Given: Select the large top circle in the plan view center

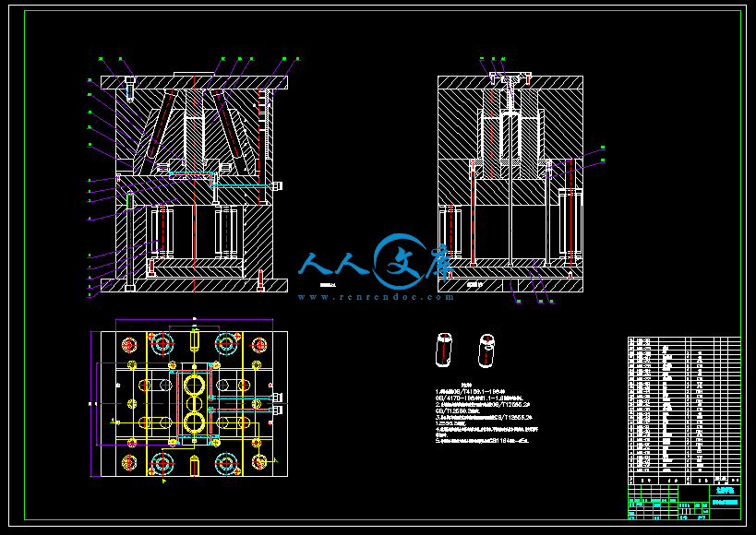Looking at the screenshot, I should point(194,385).
